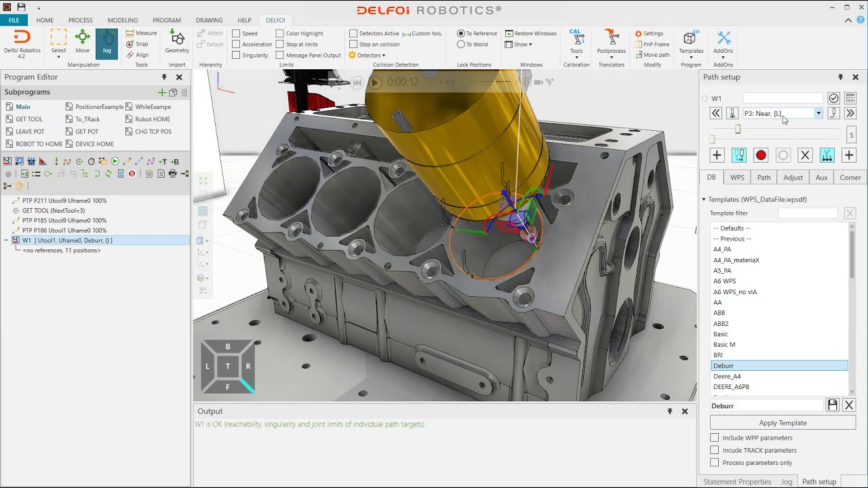Check Include WPP parameters
Image resolution: width=868 pixels, height=488 pixels.
pos(714,438)
